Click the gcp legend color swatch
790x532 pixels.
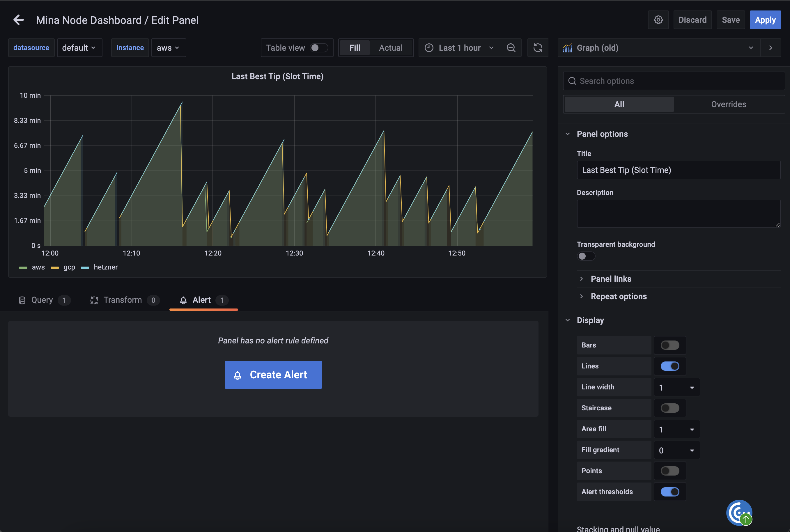(55, 267)
